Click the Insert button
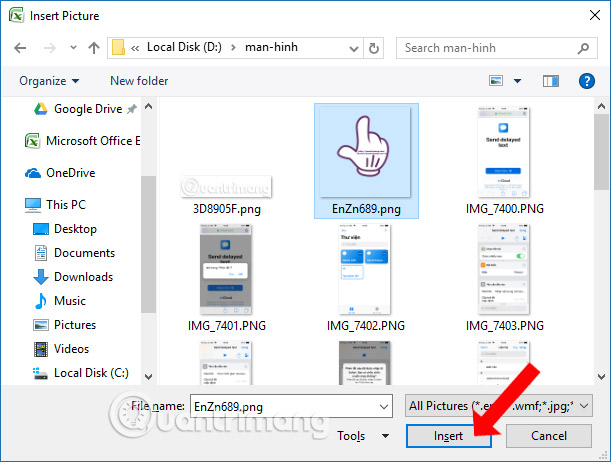This screenshot has width=611, height=462. click(449, 436)
